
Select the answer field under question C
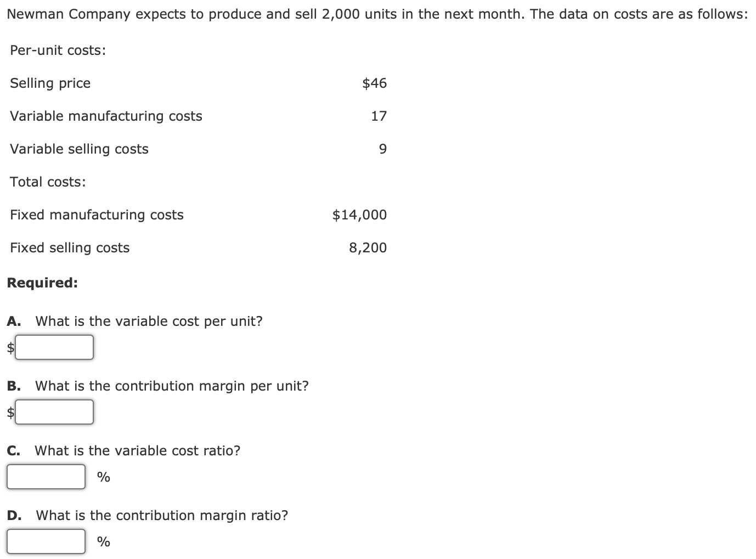[x=46, y=476]
